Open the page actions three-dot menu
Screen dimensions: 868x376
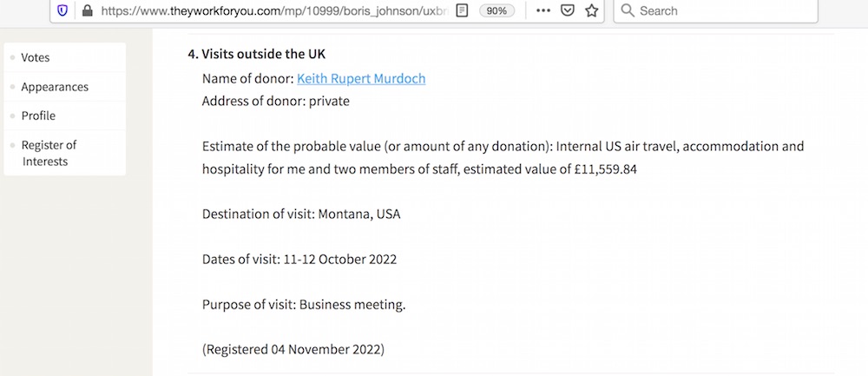[542, 11]
